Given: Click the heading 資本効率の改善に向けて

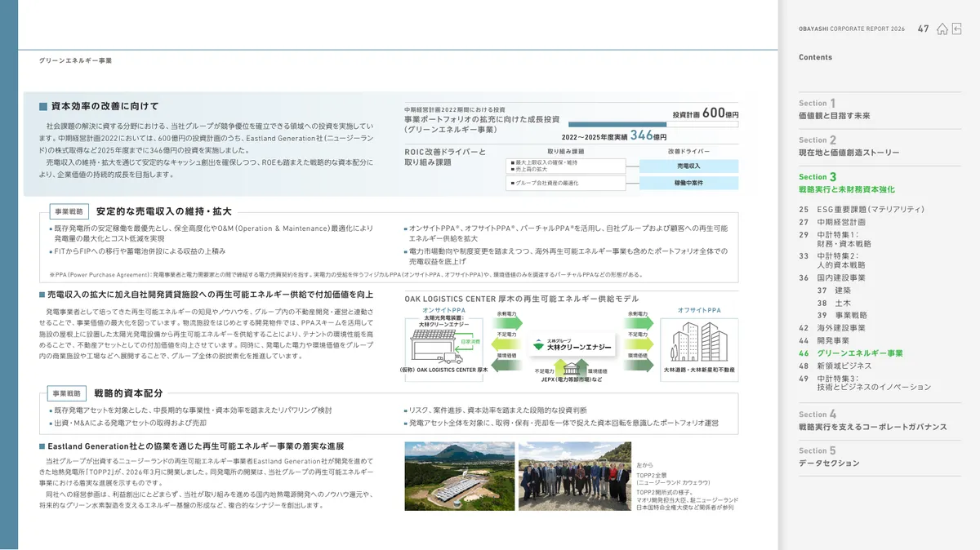Looking at the screenshot, I should [104, 107].
